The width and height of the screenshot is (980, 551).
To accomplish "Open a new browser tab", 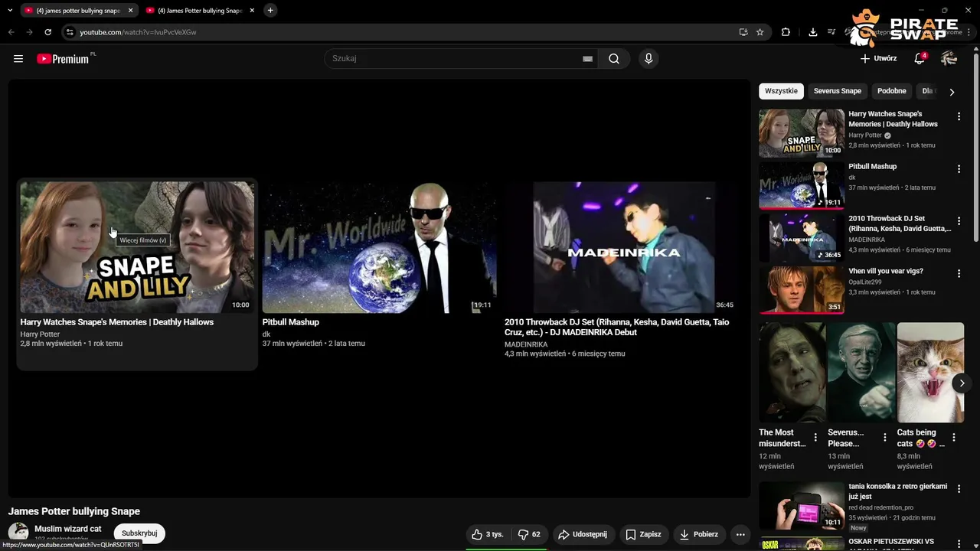I will tap(270, 10).
